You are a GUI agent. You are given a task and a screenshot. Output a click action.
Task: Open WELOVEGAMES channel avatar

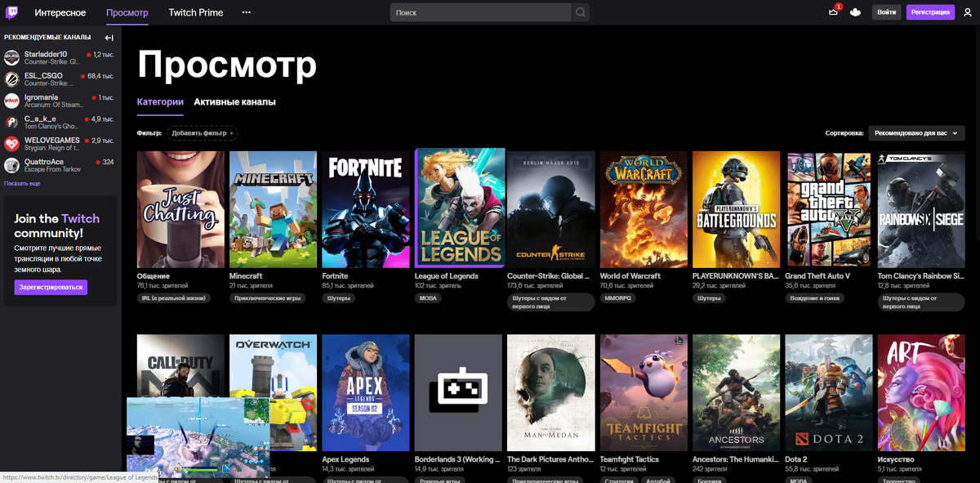[x=11, y=144]
